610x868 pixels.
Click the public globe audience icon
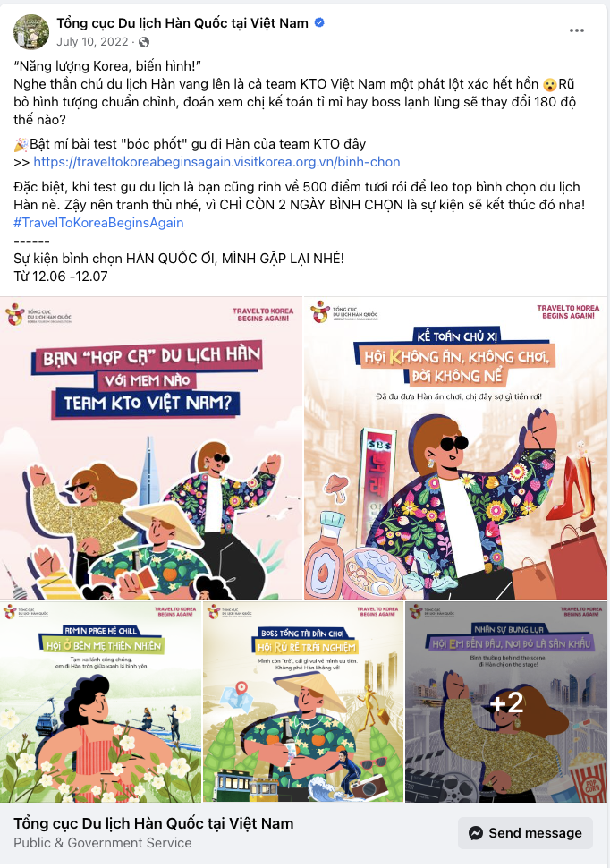(x=143, y=42)
